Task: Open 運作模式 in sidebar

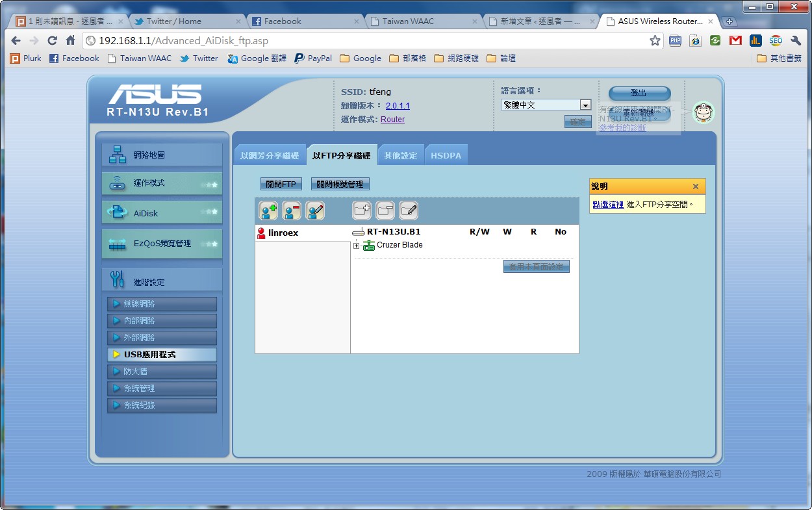Action: 162,183
